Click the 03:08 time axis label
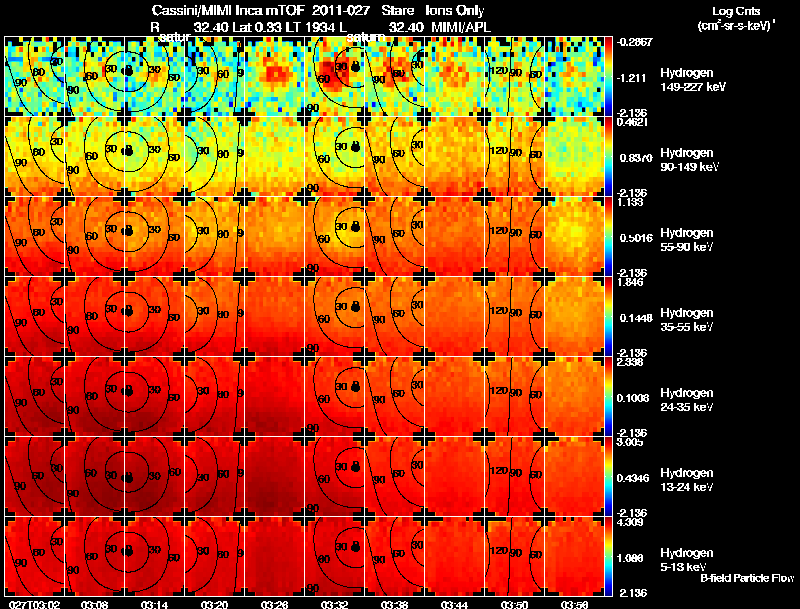This screenshot has height=609, width=800. pos(94,604)
